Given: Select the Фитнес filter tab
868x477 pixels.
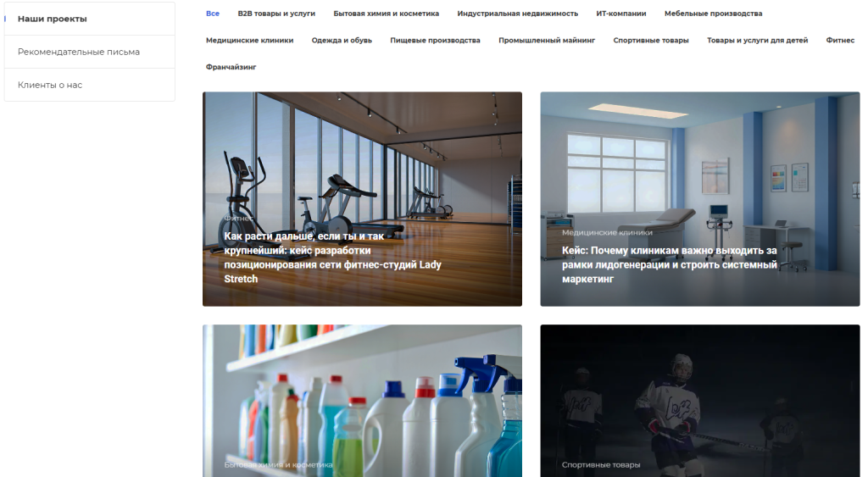Looking at the screenshot, I should pos(840,41).
